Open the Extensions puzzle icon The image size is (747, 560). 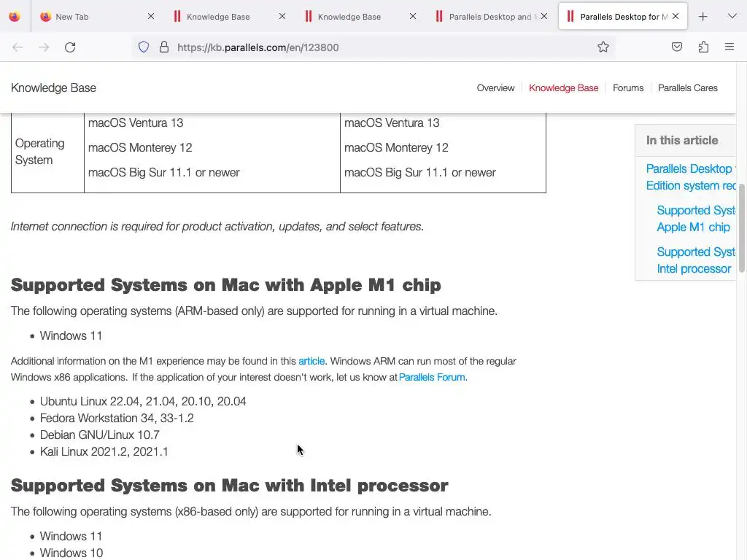(x=703, y=47)
